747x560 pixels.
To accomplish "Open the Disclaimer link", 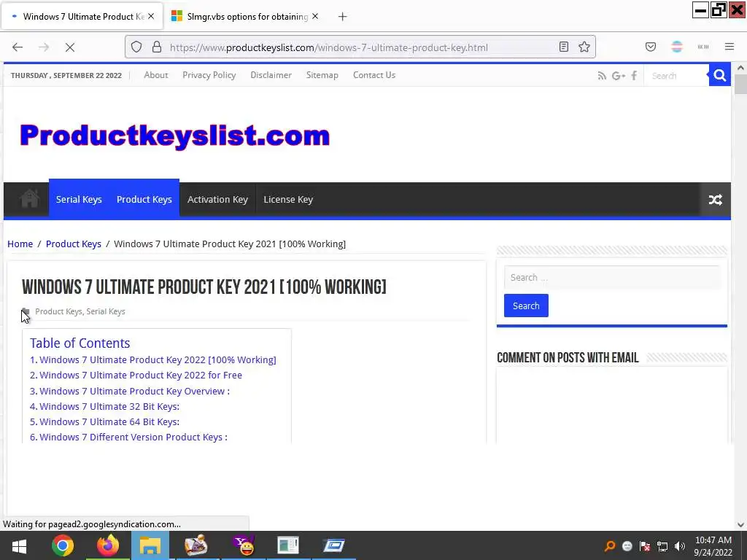I will tap(271, 75).
